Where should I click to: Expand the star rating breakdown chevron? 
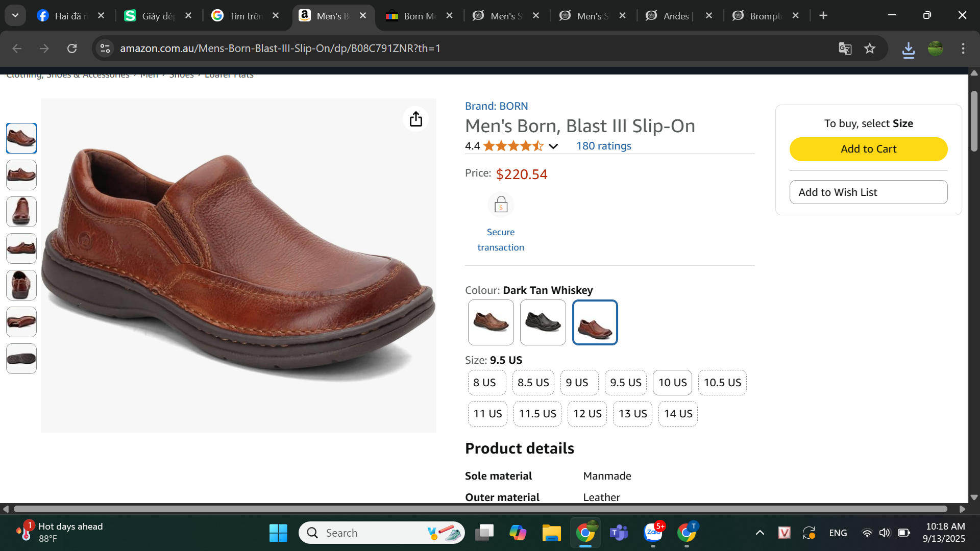[553, 146]
